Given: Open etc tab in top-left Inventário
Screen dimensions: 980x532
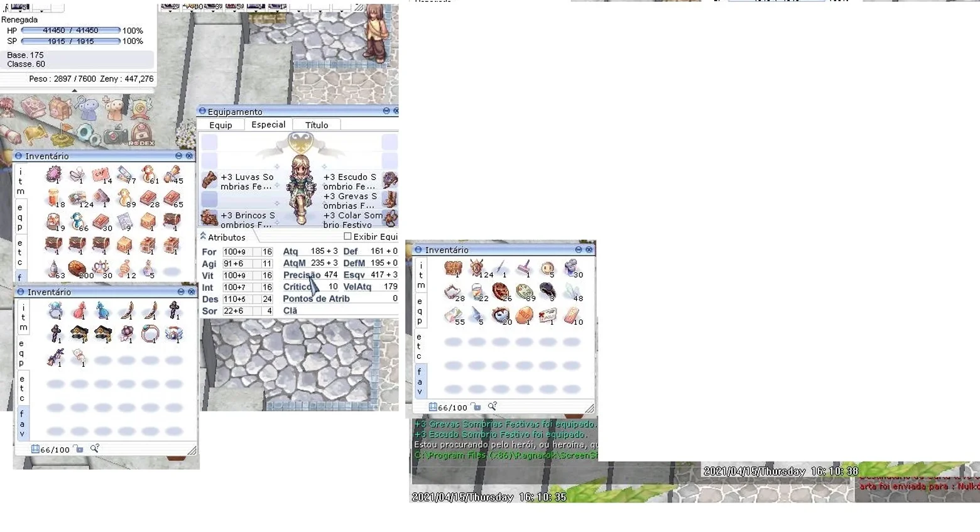Looking at the screenshot, I should tap(20, 252).
